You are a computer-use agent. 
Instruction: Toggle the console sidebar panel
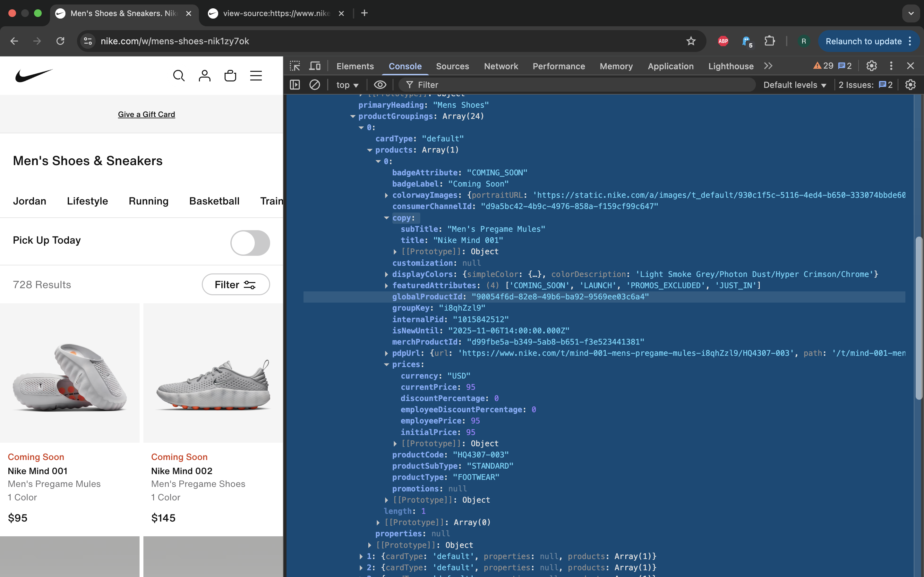point(295,85)
